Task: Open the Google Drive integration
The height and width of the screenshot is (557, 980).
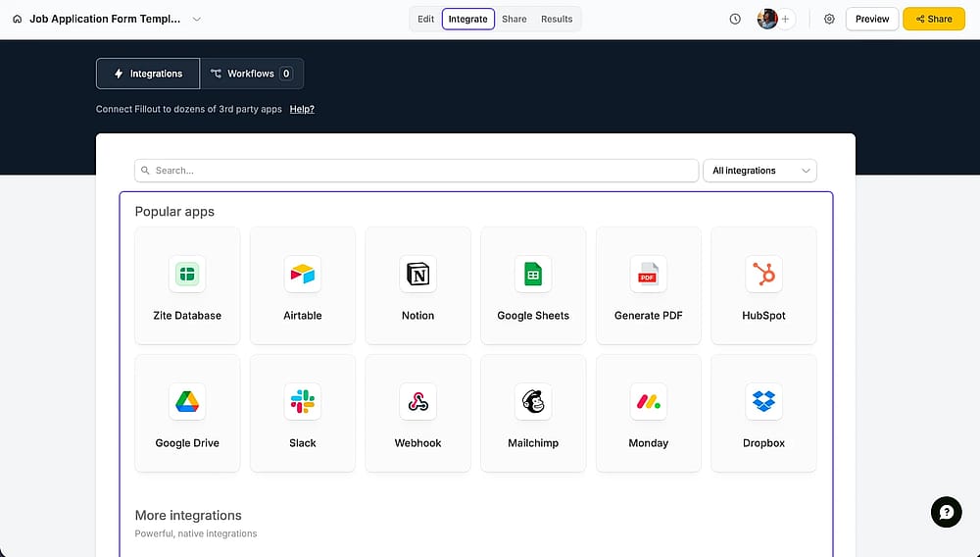Action: 187,413
